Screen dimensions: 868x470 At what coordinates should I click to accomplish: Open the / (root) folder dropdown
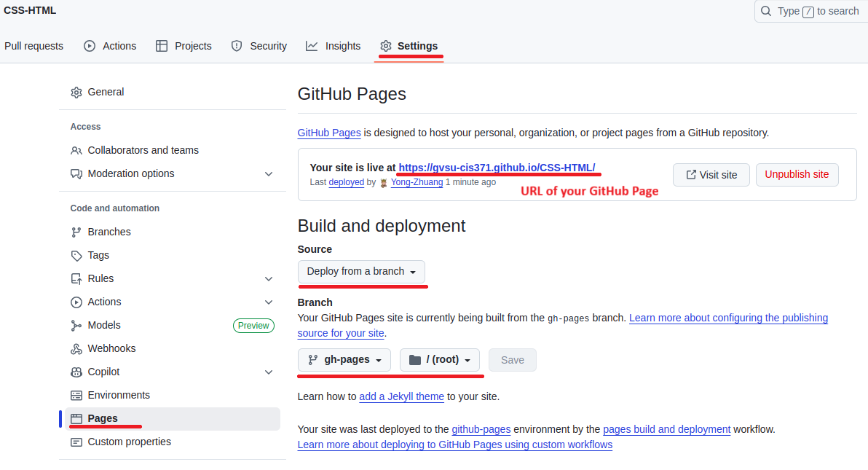pos(439,359)
